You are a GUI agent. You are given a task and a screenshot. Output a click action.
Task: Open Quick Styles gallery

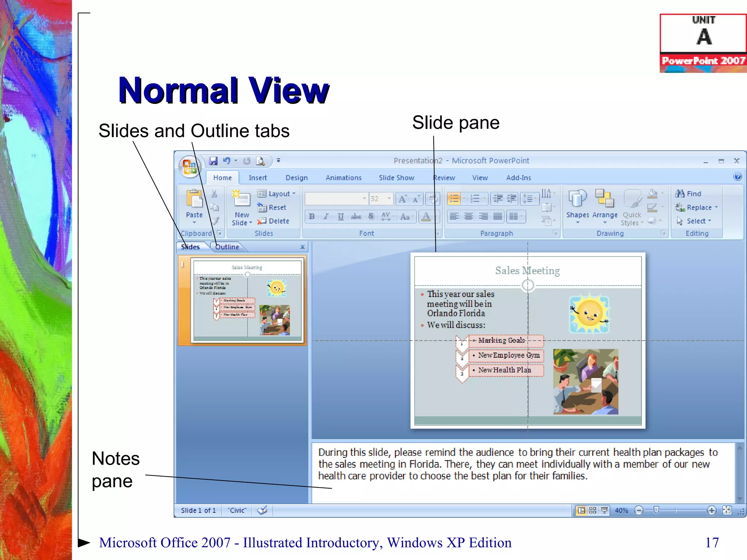click(632, 207)
